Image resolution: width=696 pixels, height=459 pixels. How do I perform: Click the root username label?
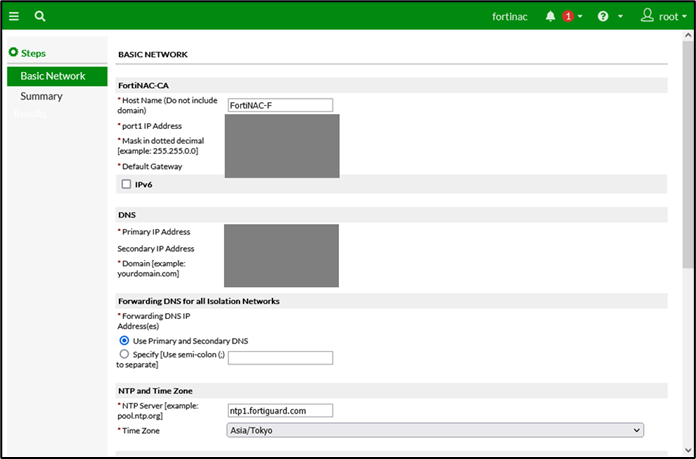(668, 17)
